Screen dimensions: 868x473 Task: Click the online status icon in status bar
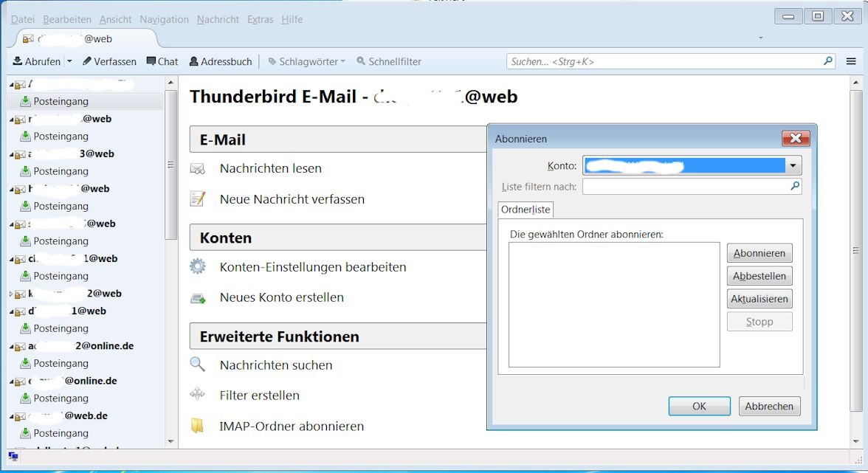point(13,457)
